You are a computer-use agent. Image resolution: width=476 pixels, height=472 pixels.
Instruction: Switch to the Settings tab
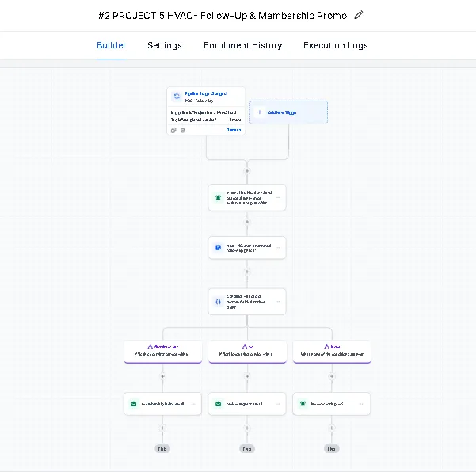click(x=165, y=45)
